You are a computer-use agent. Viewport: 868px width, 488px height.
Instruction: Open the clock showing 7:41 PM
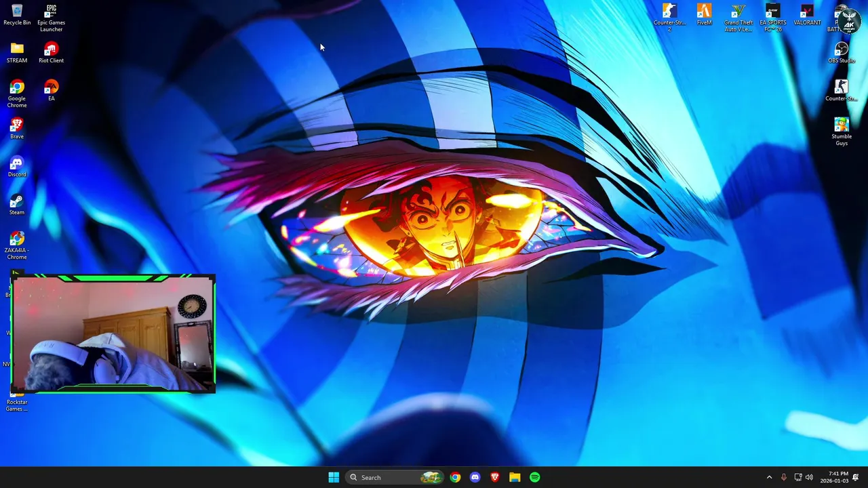(x=835, y=477)
